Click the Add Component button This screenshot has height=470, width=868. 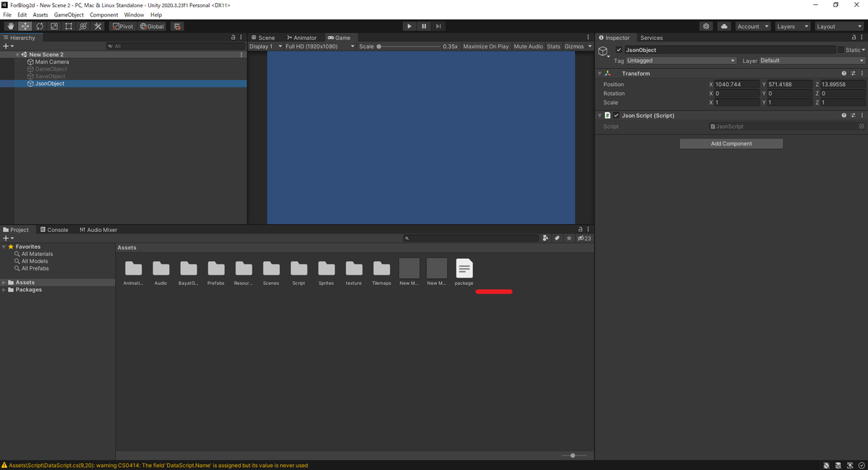coord(731,143)
